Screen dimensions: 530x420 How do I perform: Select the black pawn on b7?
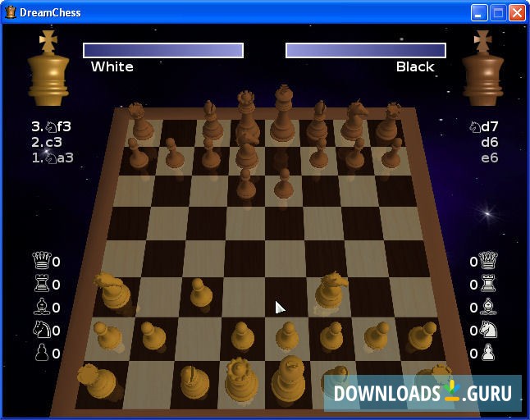pyautogui.click(x=174, y=153)
